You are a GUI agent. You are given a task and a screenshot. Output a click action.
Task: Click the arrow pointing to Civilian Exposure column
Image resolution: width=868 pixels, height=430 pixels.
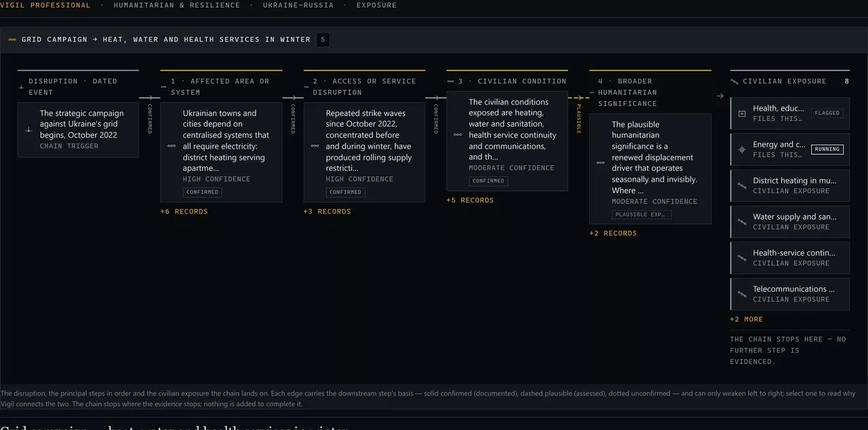click(x=720, y=96)
